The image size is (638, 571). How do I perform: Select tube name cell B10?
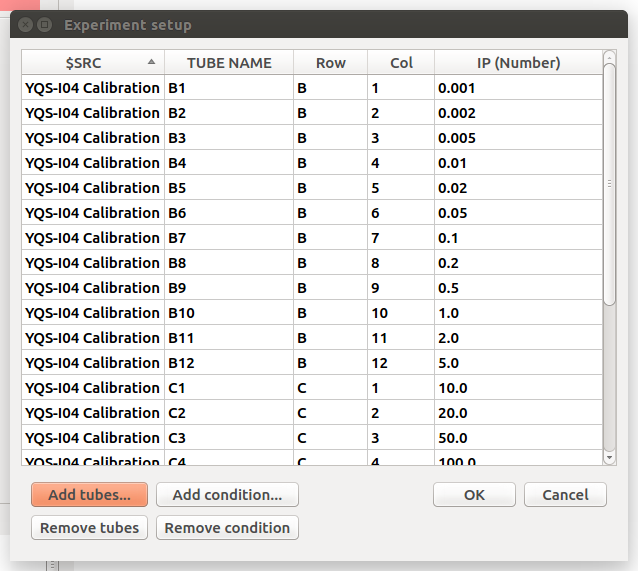click(x=229, y=313)
